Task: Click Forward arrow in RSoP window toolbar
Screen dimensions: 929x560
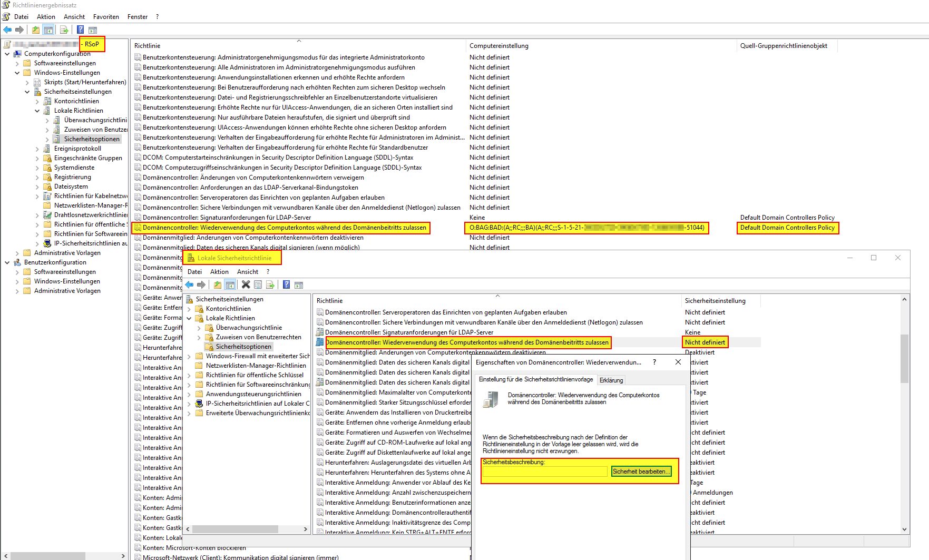Action: point(19,30)
